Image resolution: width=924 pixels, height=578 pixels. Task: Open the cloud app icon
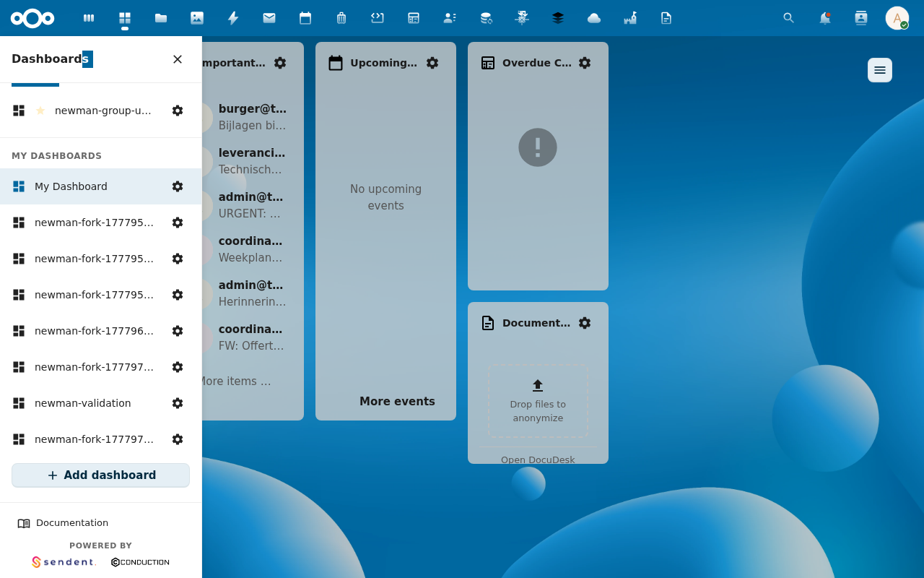(x=594, y=18)
